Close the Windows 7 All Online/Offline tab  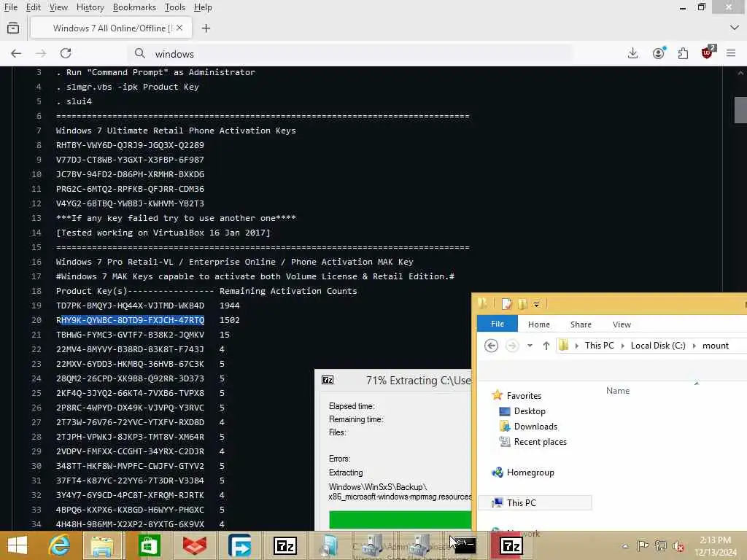[179, 28]
